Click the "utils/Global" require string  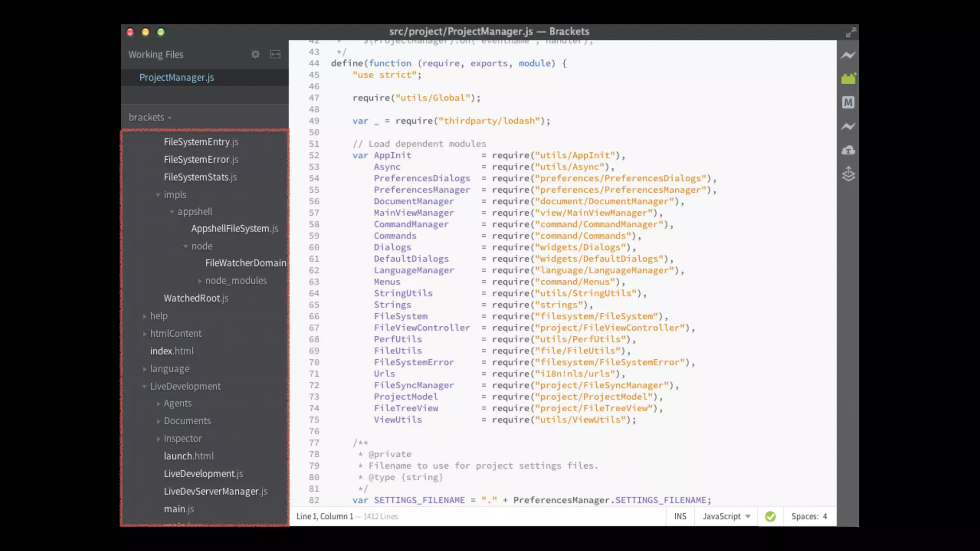433,98
